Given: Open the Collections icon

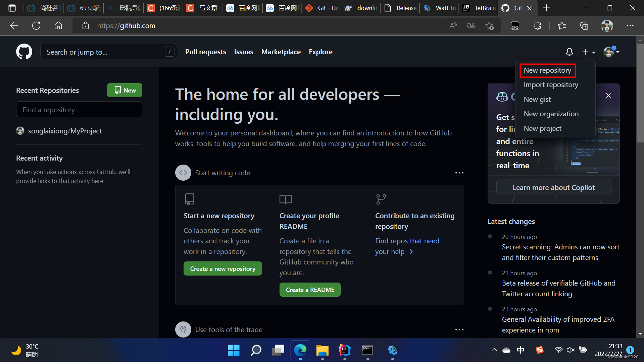Looking at the screenshot, I should click(x=584, y=26).
